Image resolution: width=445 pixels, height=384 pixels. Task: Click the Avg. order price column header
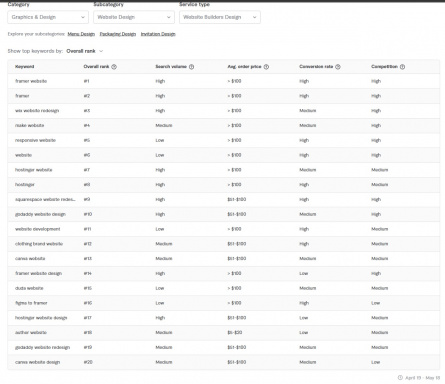coord(244,67)
